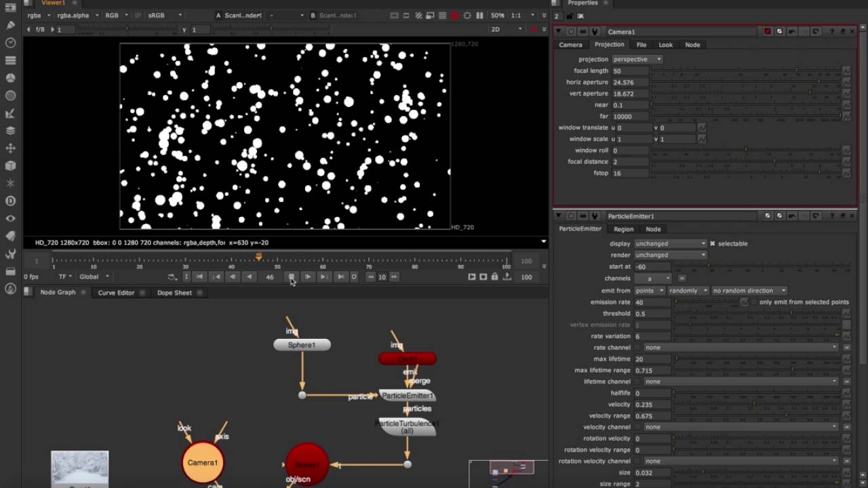Image resolution: width=868 pixels, height=488 pixels.
Task: Center the ParticleEmitter1 node from its panel header
Action: click(x=571, y=216)
